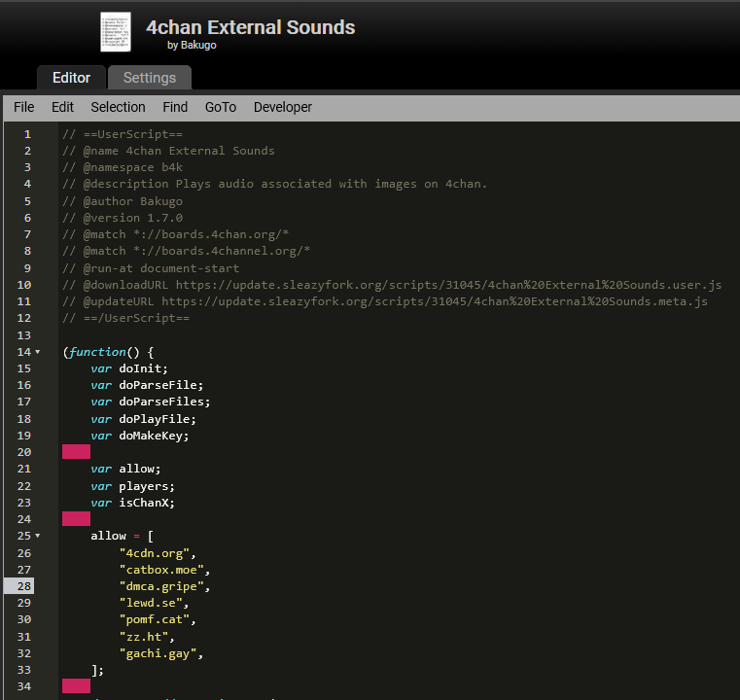Click the var isChanX line
This screenshot has height=700, width=740.
click(x=132, y=503)
